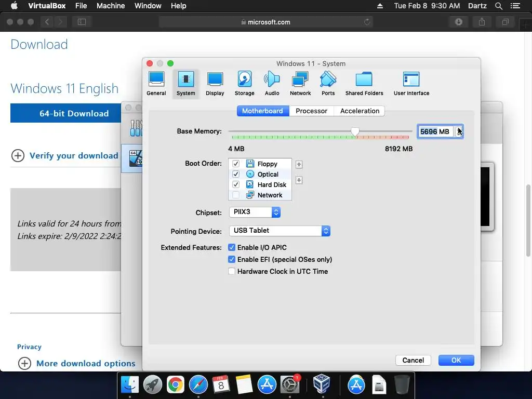The height and width of the screenshot is (399, 532).
Task: Click OK to save system settings
Action: click(x=456, y=361)
